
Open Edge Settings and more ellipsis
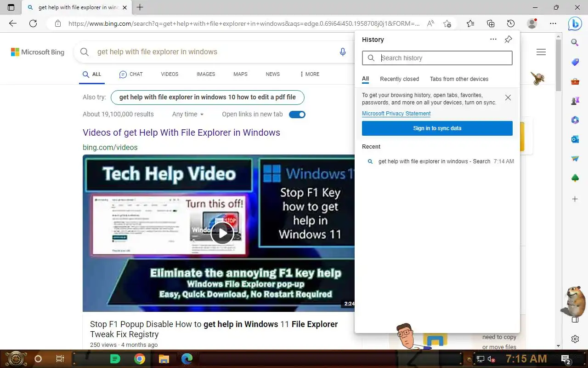[553, 23]
